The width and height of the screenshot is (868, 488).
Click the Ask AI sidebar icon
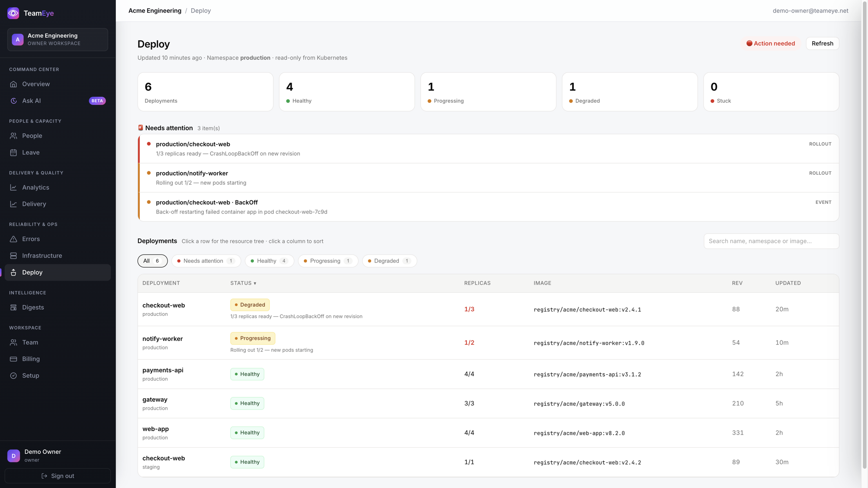click(13, 101)
